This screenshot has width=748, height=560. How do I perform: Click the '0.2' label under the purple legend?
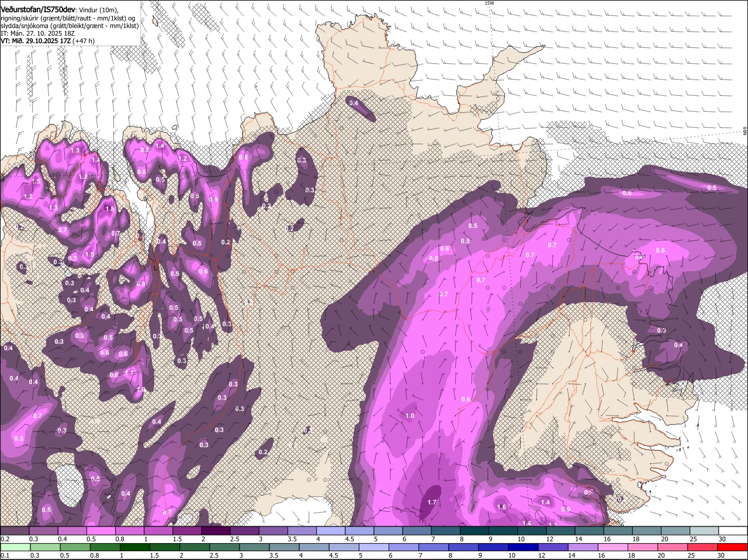click(5, 539)
